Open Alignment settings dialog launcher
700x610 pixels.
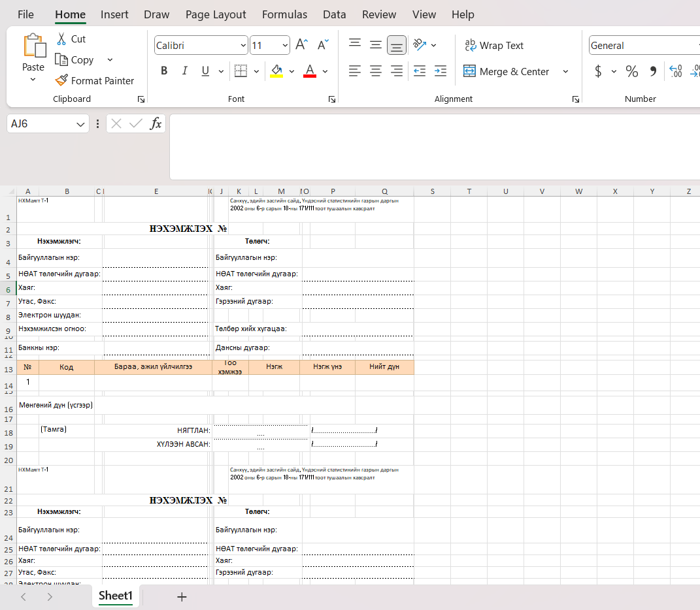(575, 99)
